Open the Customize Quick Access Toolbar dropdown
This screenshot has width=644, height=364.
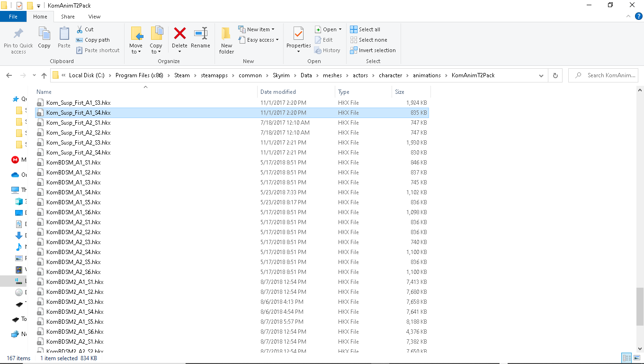[x=39, y=6]
